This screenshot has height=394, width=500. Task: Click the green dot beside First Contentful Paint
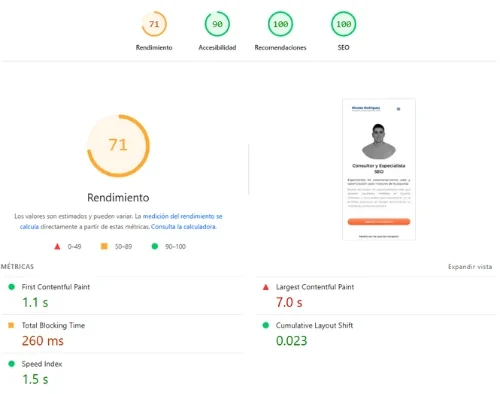click(x=11, y=287)
